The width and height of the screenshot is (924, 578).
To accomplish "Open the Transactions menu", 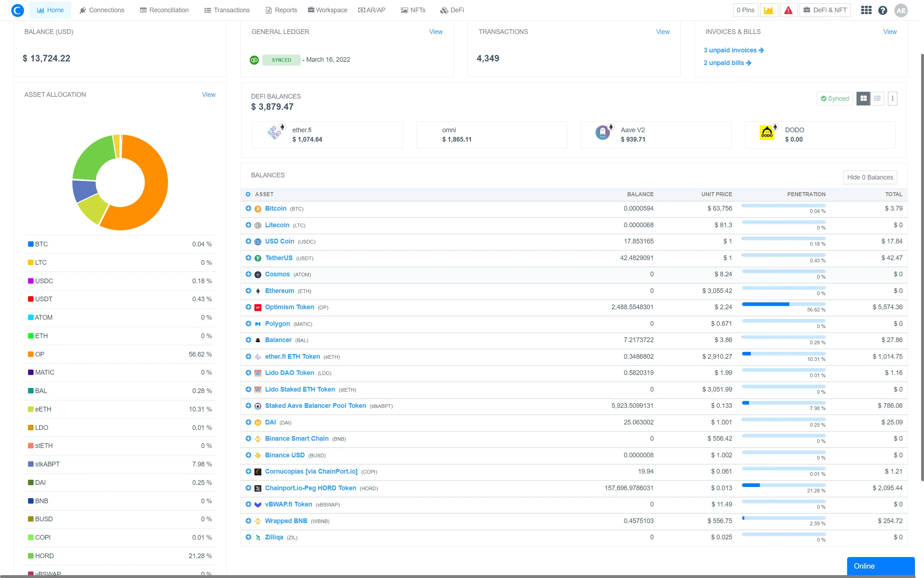I will tap(227, 10).
